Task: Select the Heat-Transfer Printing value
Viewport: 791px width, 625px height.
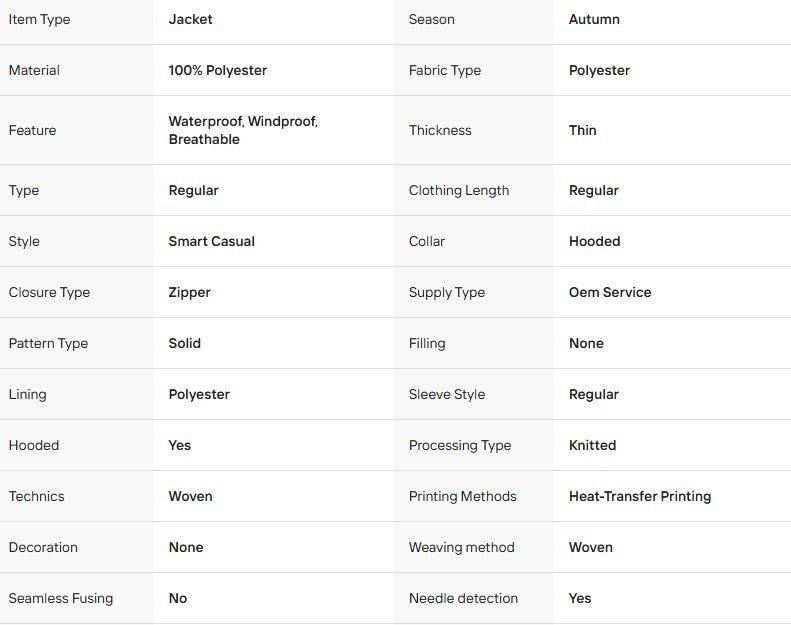Action: (x=640, y=496)
